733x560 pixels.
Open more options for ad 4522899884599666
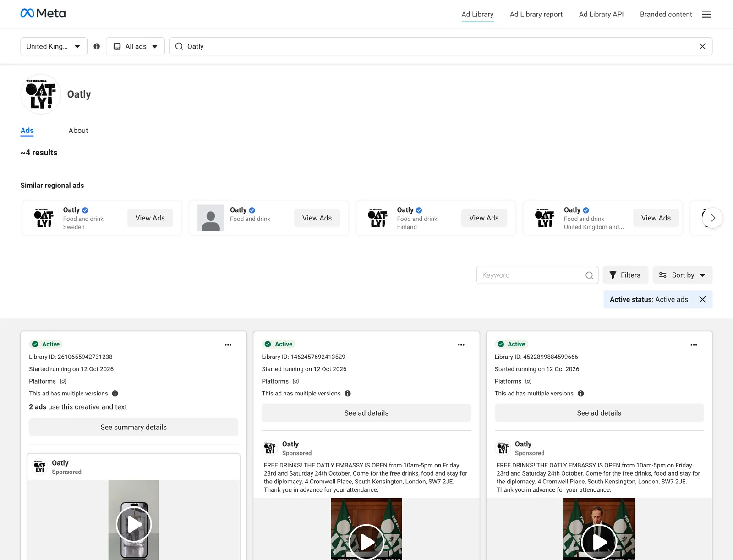pos(694,345)
